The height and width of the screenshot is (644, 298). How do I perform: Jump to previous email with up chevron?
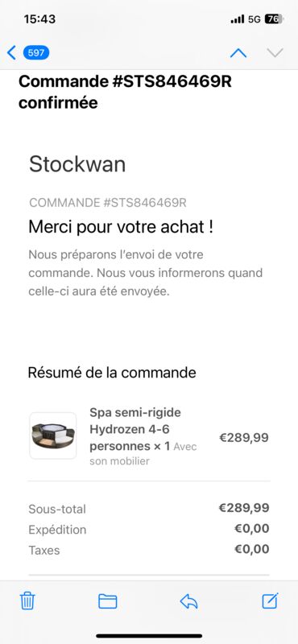[x=238, y=53]
